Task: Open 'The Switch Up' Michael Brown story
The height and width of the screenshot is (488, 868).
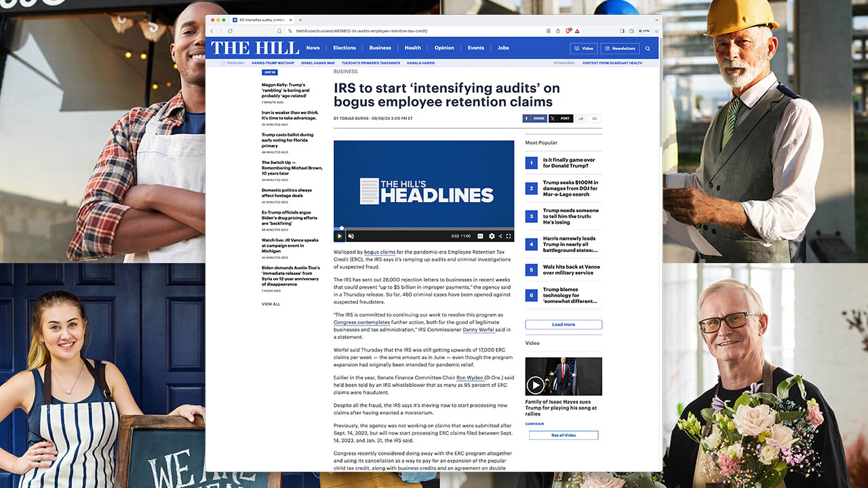Action: coord(292,168)
